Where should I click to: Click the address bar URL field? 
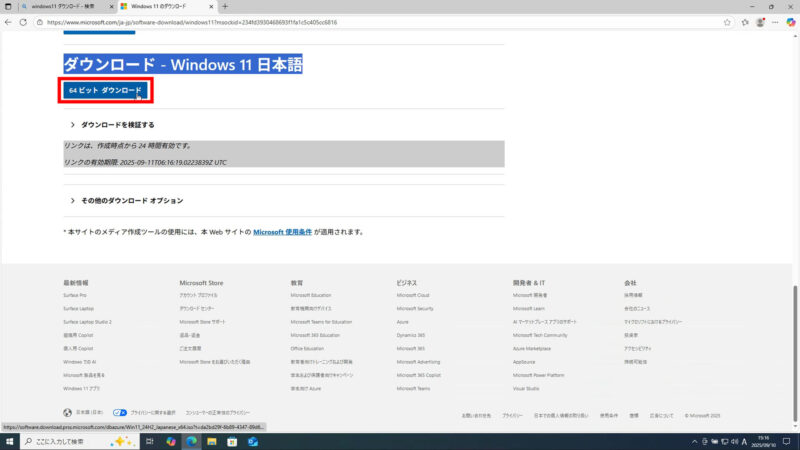pyautogui.click(x=350, y=22)
